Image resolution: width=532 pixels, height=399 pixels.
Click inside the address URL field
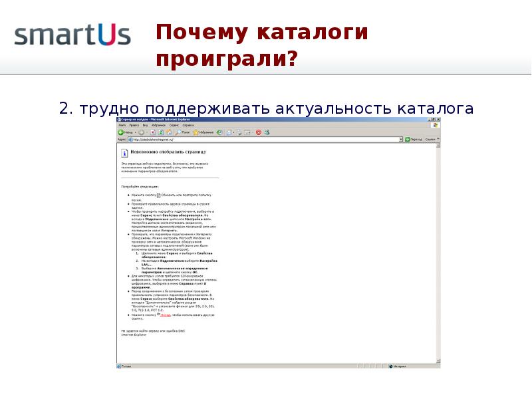(x=266, y=140)
